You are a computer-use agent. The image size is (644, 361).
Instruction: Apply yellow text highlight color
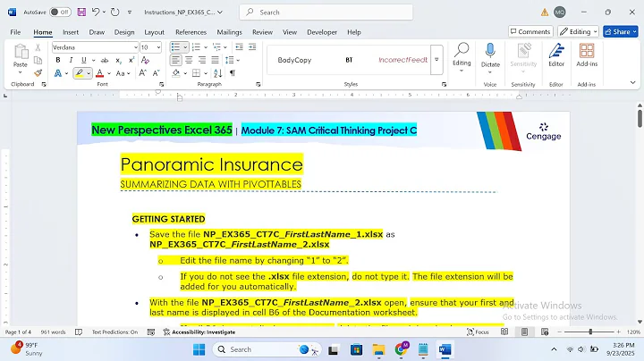pos(80,73)
